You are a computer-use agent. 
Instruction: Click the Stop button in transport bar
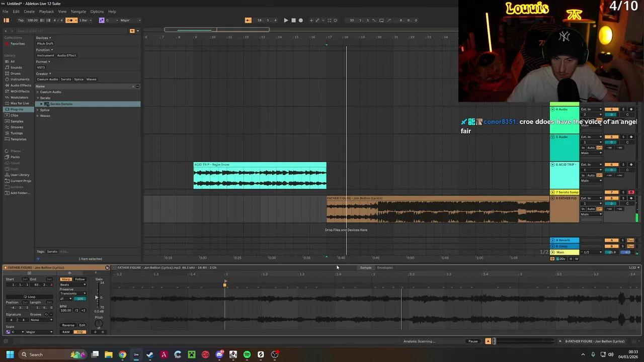(293, 20)
